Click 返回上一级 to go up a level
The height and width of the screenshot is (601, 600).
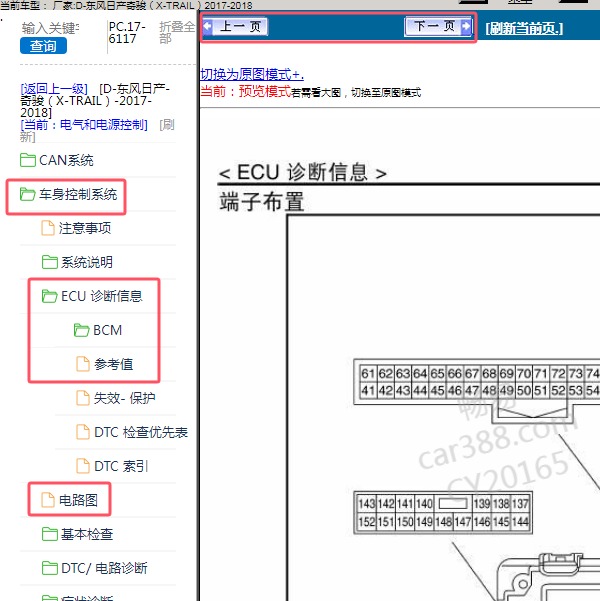pos(54,89)
